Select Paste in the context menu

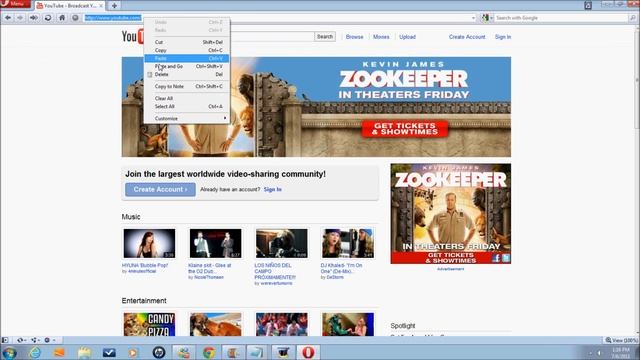187,58
